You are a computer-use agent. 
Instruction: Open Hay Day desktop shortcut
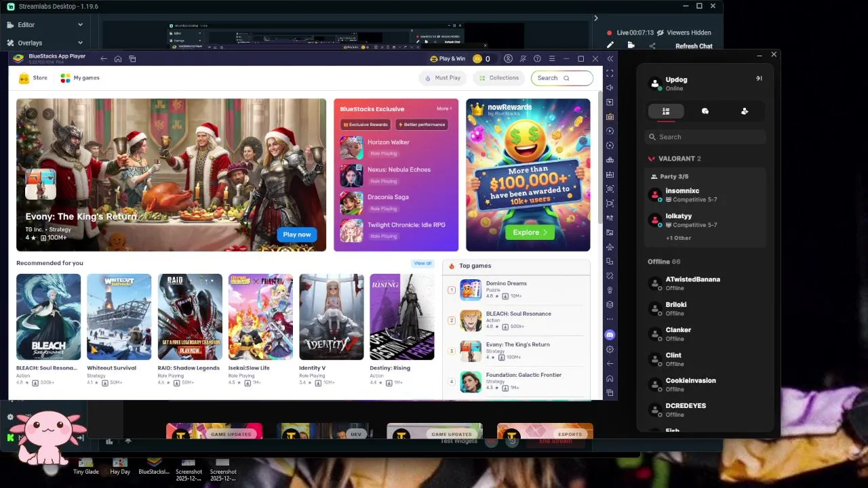(120, 466)
